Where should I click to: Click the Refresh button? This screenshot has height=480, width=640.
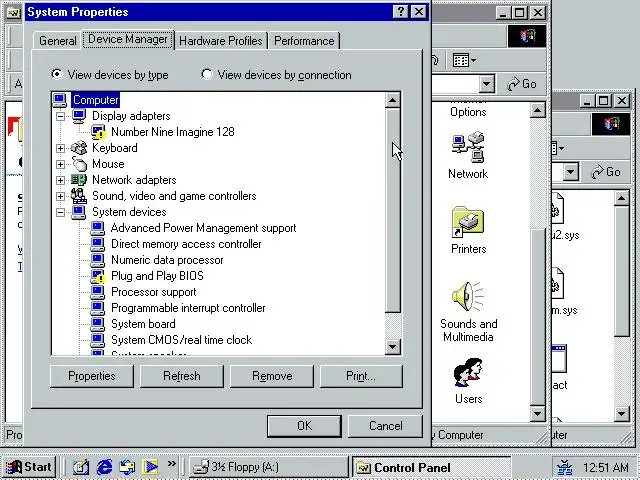[x=182, y=376]
